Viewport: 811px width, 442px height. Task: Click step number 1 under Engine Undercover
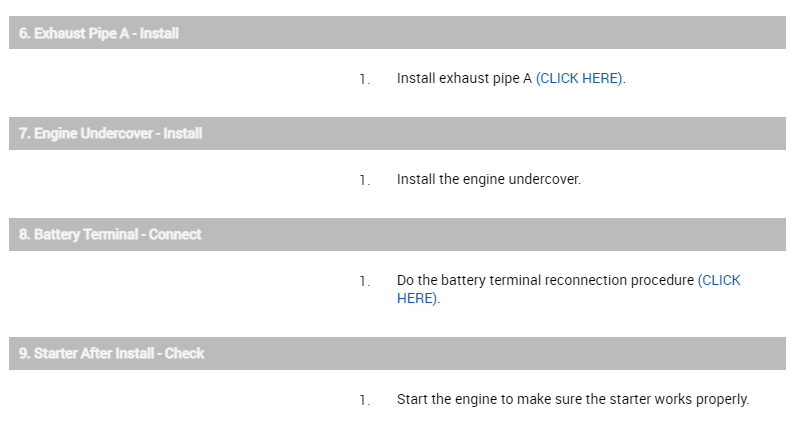tap(364, 180)
